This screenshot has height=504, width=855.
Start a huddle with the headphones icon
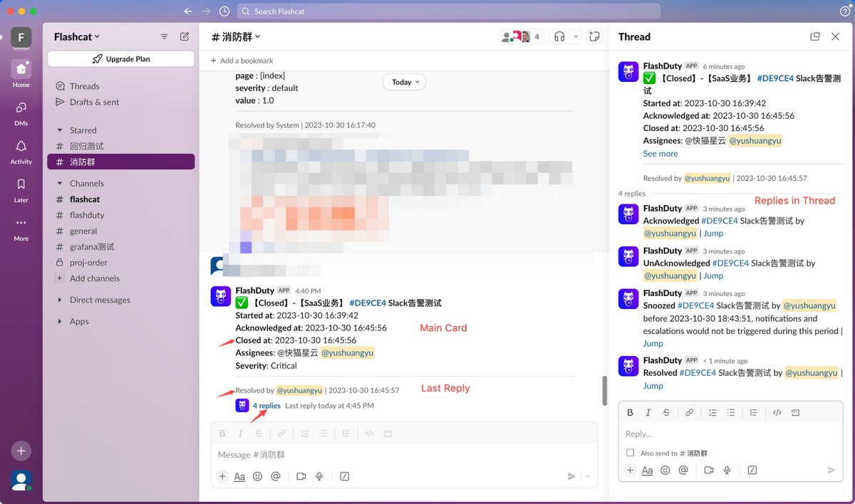click(x=559, y=36)
